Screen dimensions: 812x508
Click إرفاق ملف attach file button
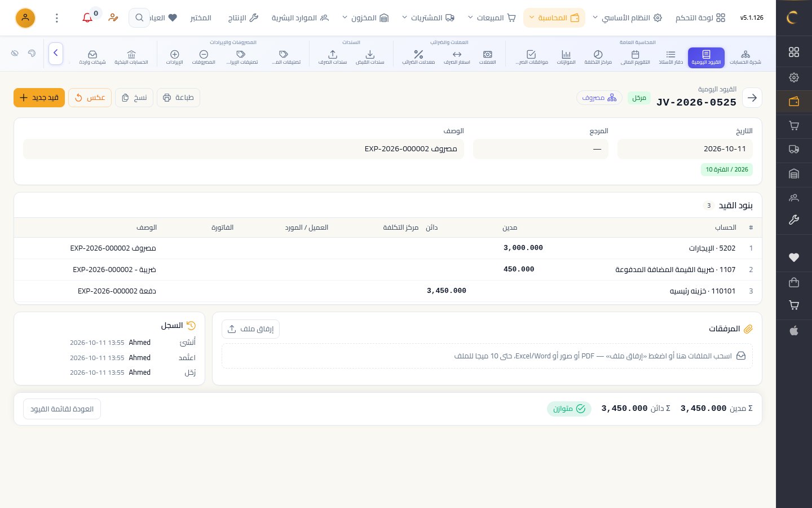click(250, 329)
